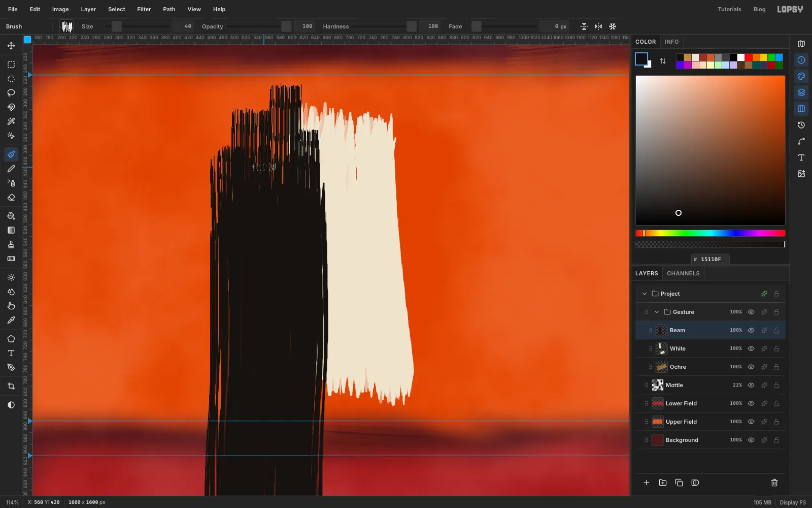Viewport: 812px width, 508px height.
Task: Select the Rectangular Marquee tool
Action: click(x=11, y=65)
